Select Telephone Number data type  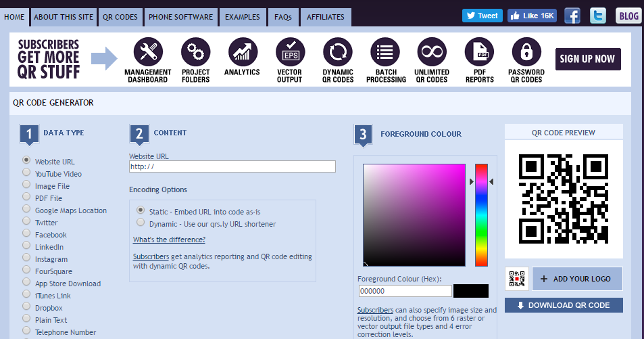pyautogui.click(x=26, y=330)
